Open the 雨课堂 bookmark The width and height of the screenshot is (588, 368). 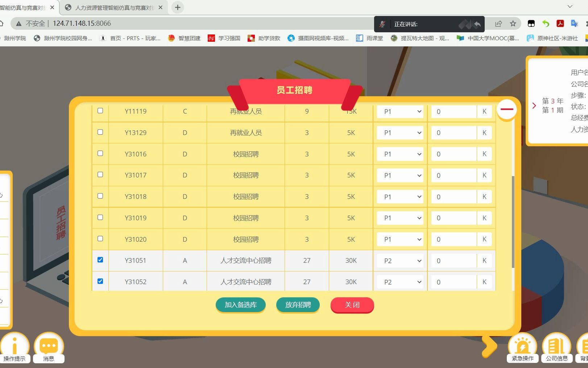(369, 38)
